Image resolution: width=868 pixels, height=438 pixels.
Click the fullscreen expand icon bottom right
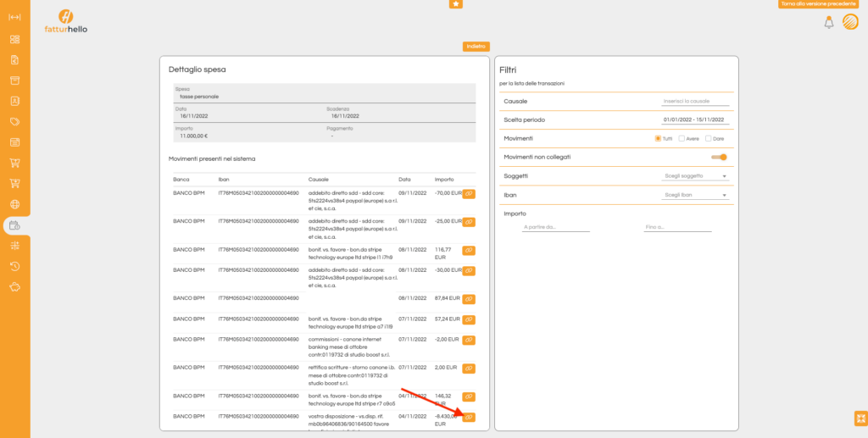pyautogui.click(x=861, y=419)
